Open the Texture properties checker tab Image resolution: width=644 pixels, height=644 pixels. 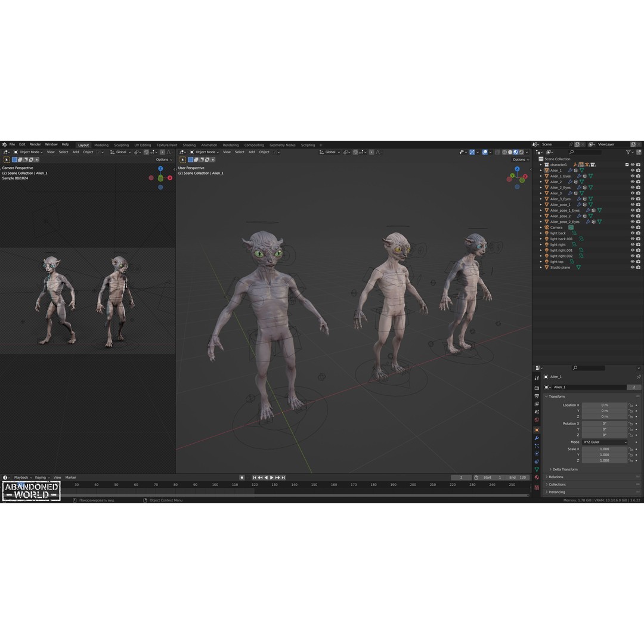pos(537,488)
